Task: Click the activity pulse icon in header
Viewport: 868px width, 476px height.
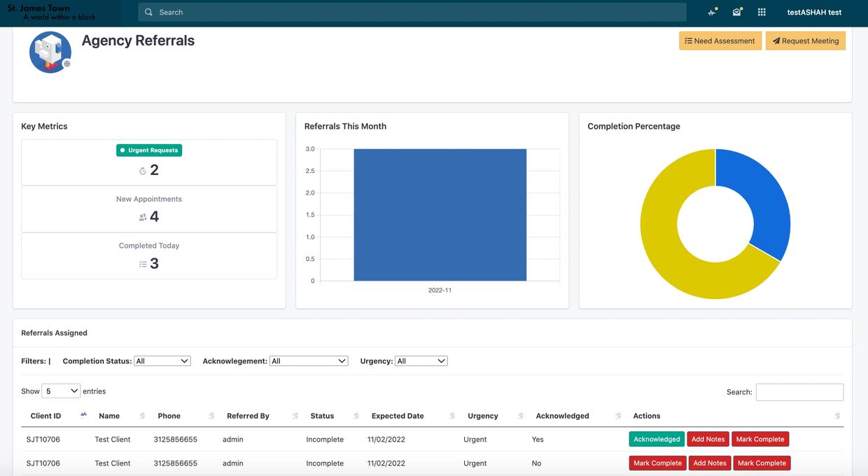Action: [x=712, y=12]
